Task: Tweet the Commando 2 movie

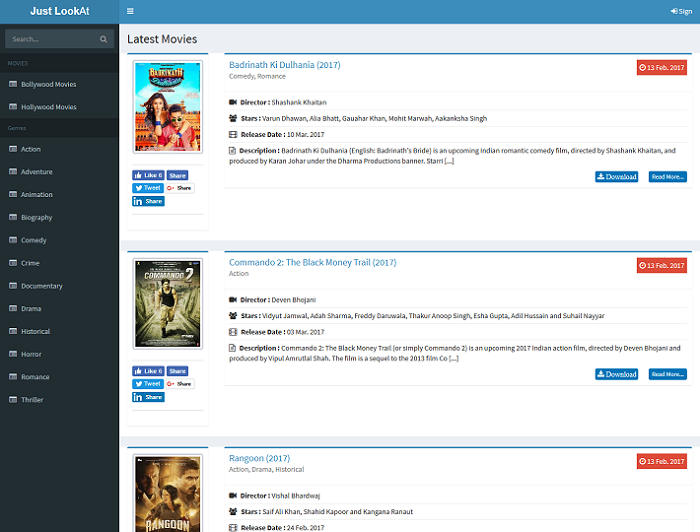Action: [x=148, y=384]
